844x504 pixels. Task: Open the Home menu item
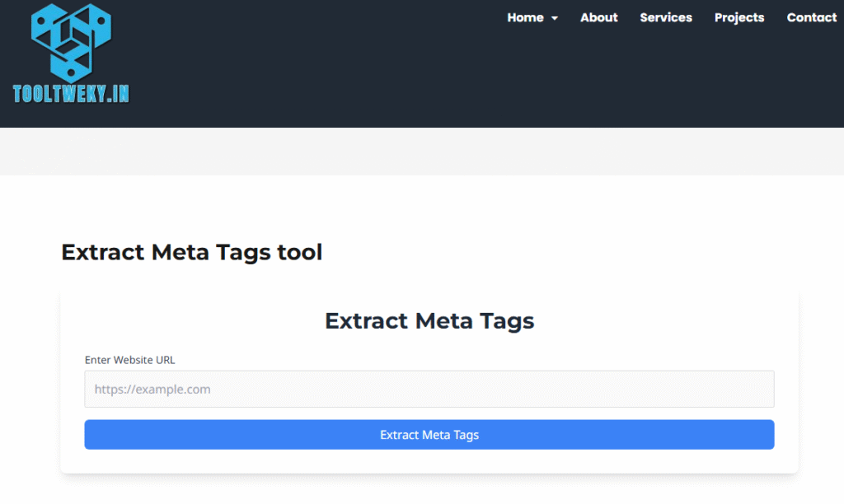tap(525, 17)
